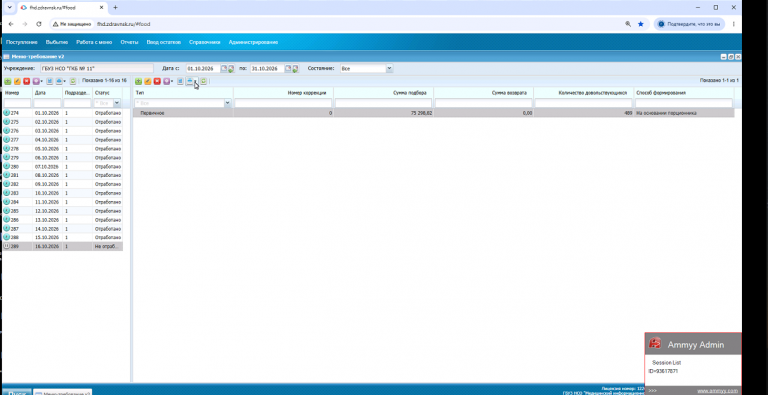
Task: Open calendar picker for start date
Action: pyautogui.click(x=224, y=69)
